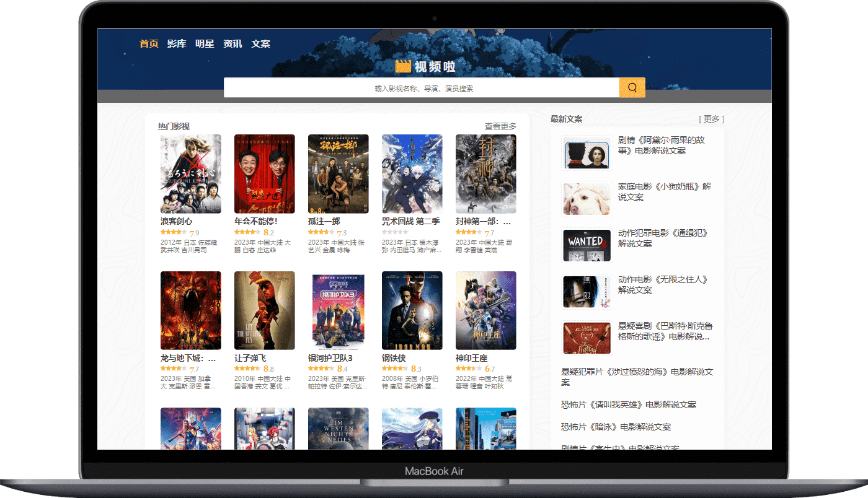
Task: Open the 年会不能停! poster
Action: click(x=265, y=174)
